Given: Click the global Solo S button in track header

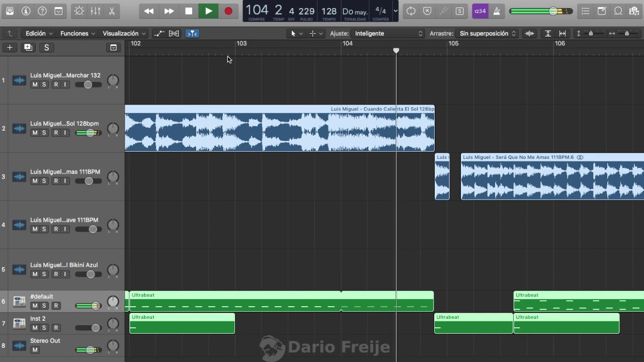Looking at the screenshot, I should coord(47,48).
